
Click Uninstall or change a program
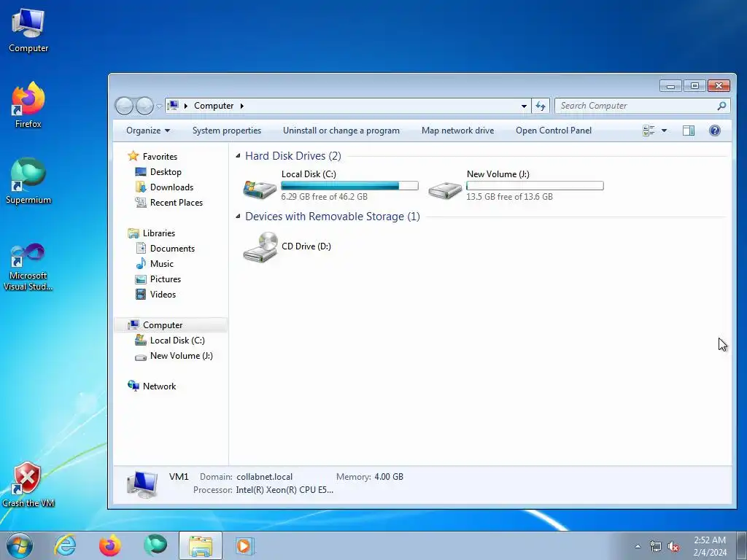pyautogui.click(x=341, y=131)
